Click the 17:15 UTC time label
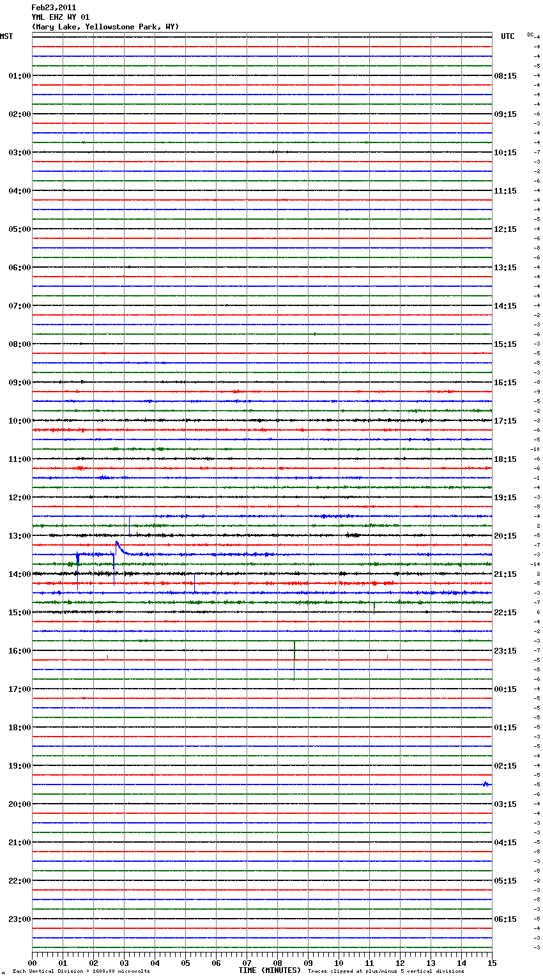The width and height of the screenshot is (543, 980). pyautogui.click(x=505, y=421)
